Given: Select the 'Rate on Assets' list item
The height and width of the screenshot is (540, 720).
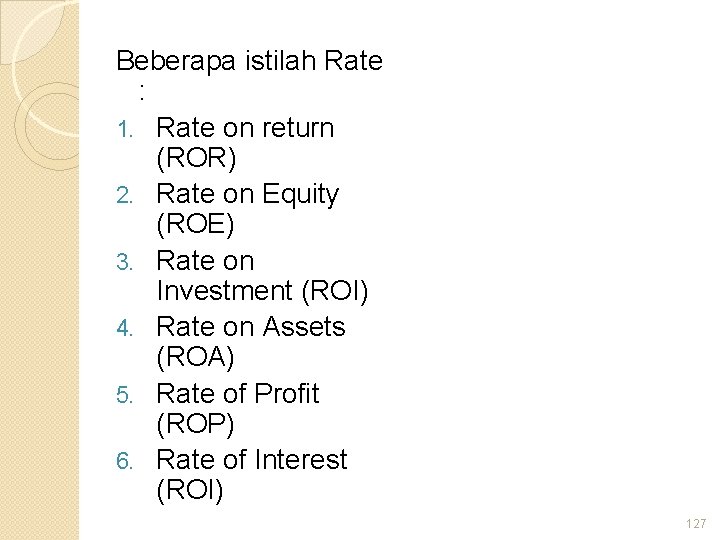Looking at the screenshot, I should [251, 327].
